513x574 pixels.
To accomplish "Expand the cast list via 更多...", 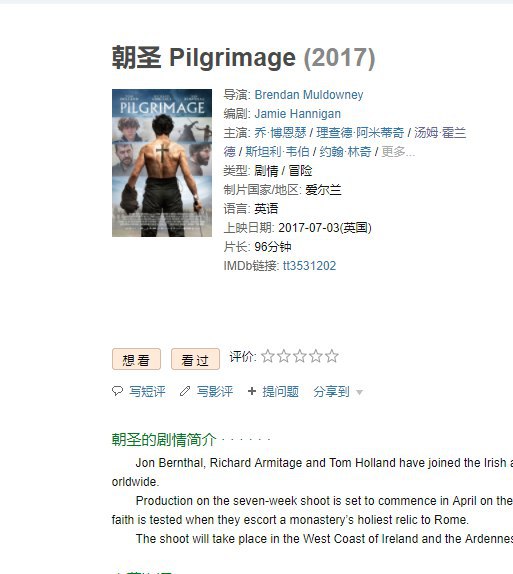I will pyautogui.click(x=398, y=152).
